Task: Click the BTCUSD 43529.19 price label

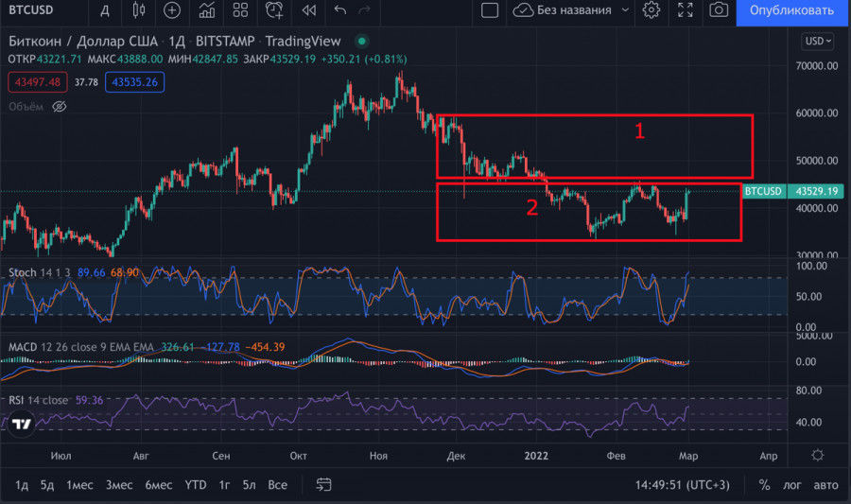Action: pos(793,191)
